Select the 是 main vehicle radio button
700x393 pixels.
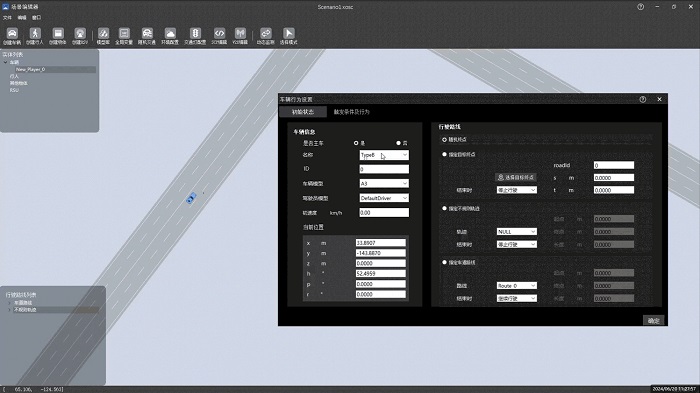356,143
